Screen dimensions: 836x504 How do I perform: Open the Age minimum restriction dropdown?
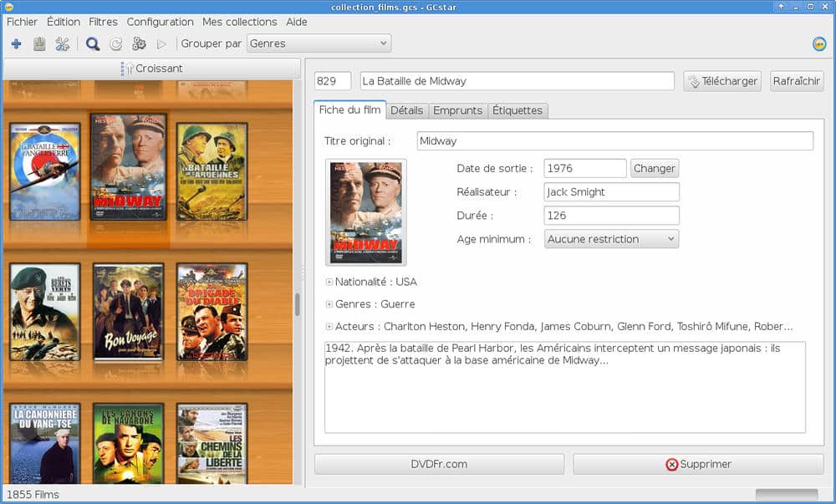pyautogui.click(x=611, y=239)
